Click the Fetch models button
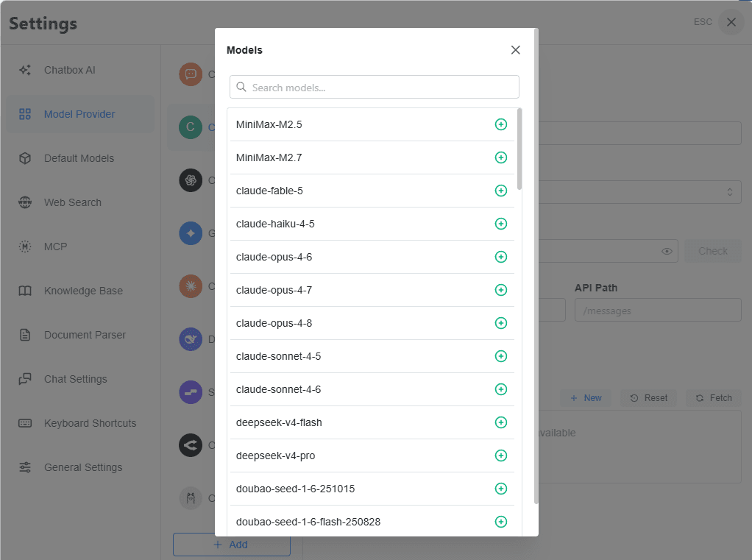Image resolution: width=752 pixels, height=560 pixels. point(714,398)
